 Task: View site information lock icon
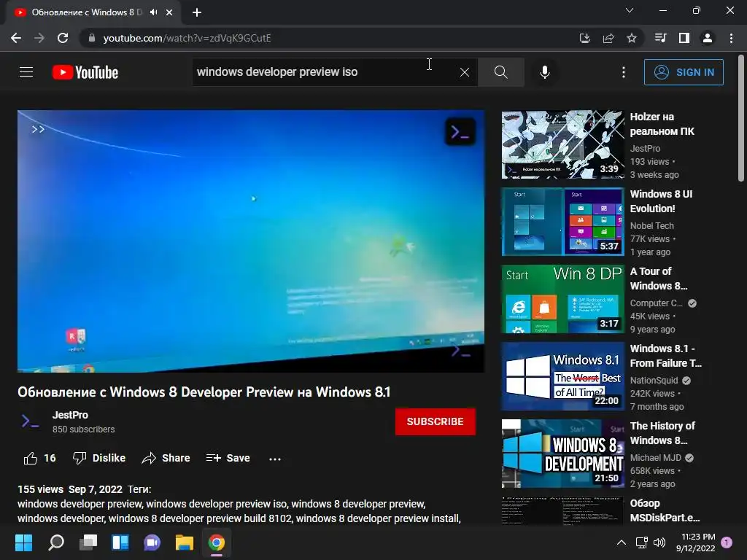[92, 38]
